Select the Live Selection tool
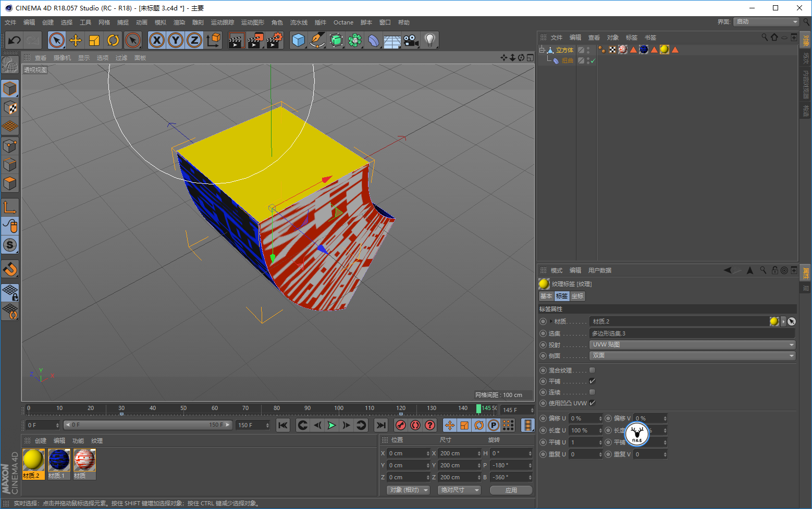This screenshot has width=812, height=509. pos(57,40)
